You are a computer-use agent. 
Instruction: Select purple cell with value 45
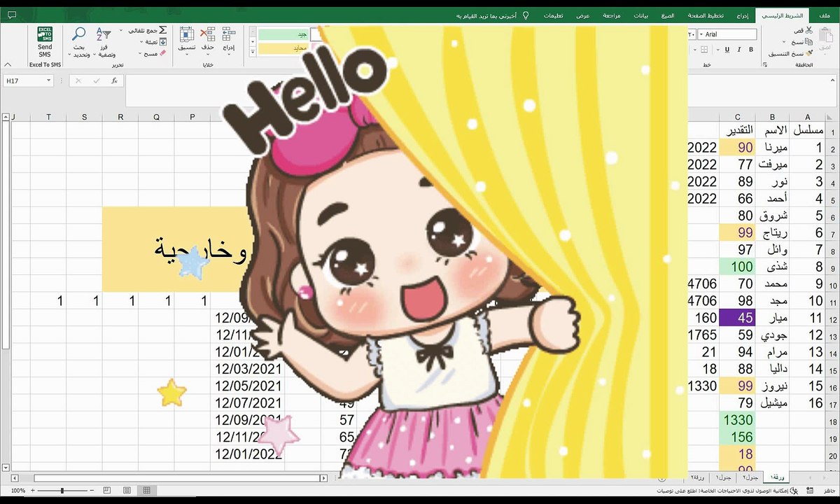[x=737, y=318]
